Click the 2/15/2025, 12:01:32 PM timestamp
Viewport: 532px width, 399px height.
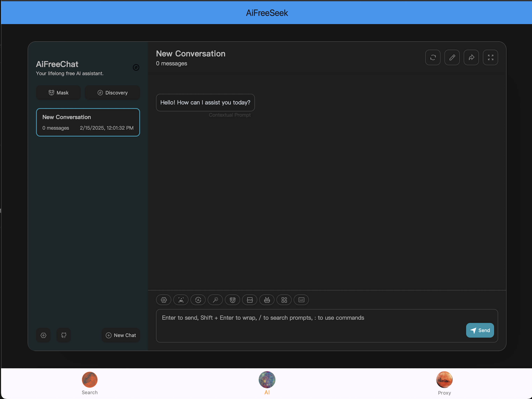(107, 128)
